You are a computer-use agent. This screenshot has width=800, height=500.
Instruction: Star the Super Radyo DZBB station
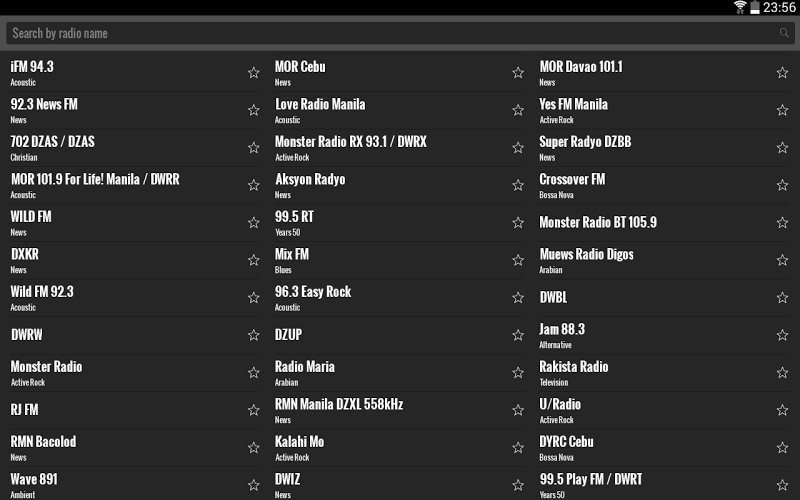(782, 148)
